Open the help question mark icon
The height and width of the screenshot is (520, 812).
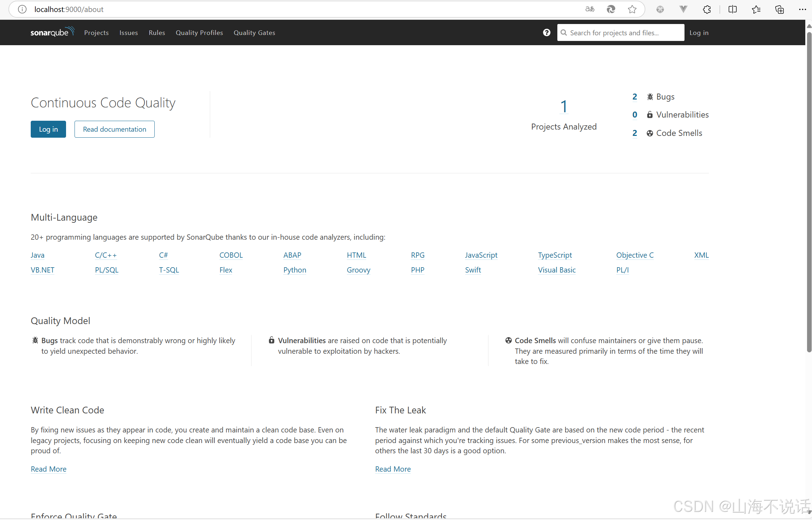click(546, 32)
